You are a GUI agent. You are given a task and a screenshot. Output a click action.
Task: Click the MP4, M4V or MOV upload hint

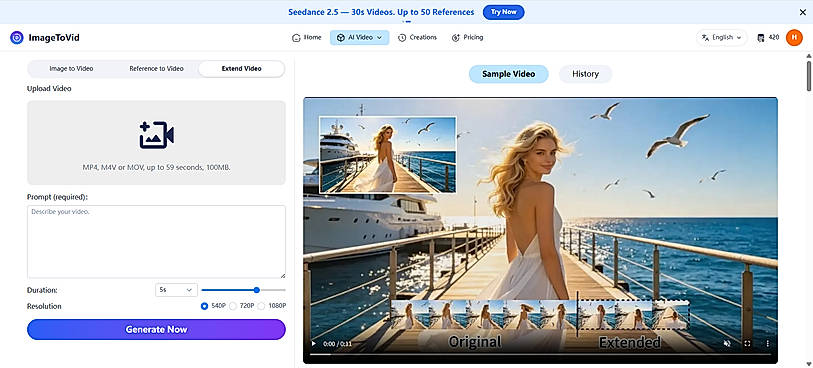point(156,167)
